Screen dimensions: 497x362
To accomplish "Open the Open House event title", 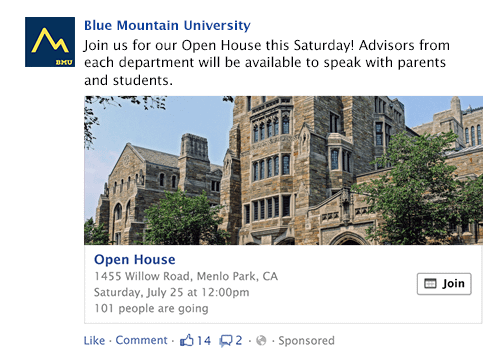I will 135,260.
